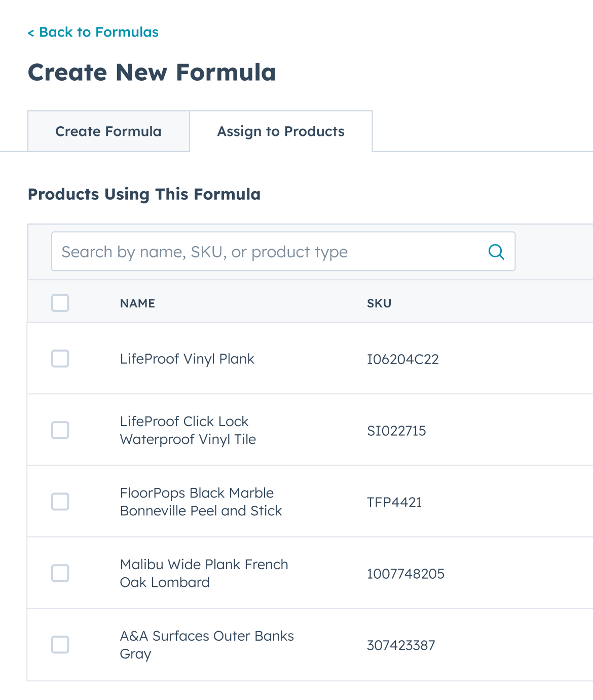Open A&A Surfaces Outer Banks Gray product
Screen dimensions: 593x700
click(x=207, y=645)
